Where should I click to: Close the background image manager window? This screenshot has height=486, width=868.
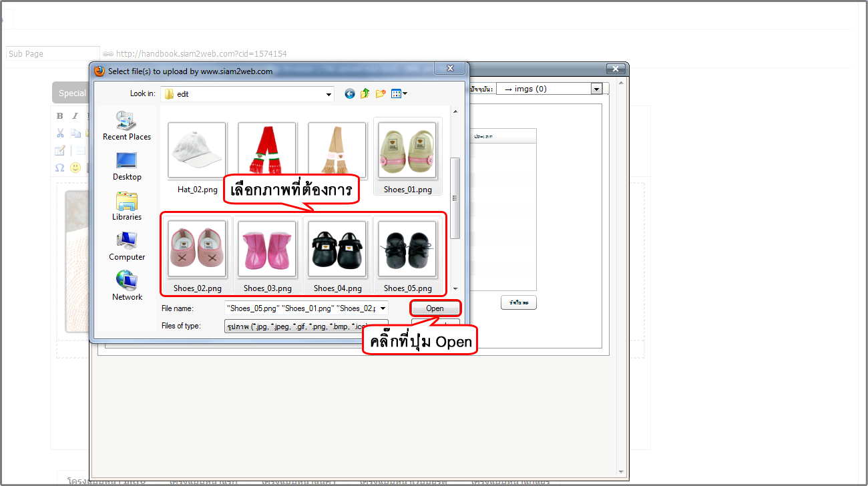[x=616, y=69]
